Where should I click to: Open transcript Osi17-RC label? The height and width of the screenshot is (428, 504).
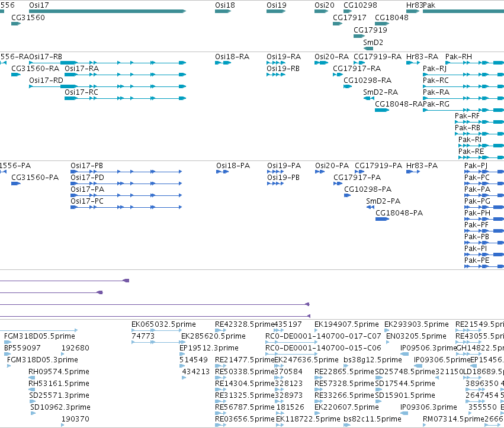(x=81, y=92)
